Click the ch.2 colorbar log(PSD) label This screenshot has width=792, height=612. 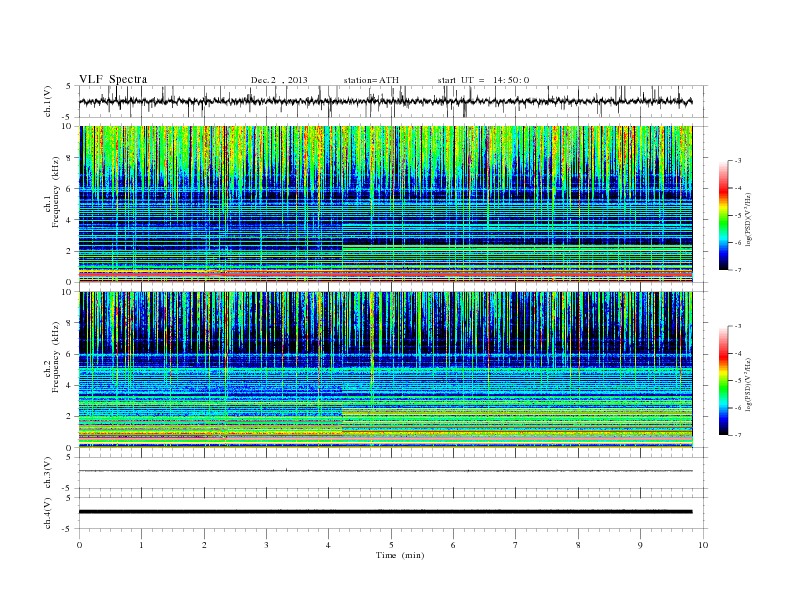747,384
